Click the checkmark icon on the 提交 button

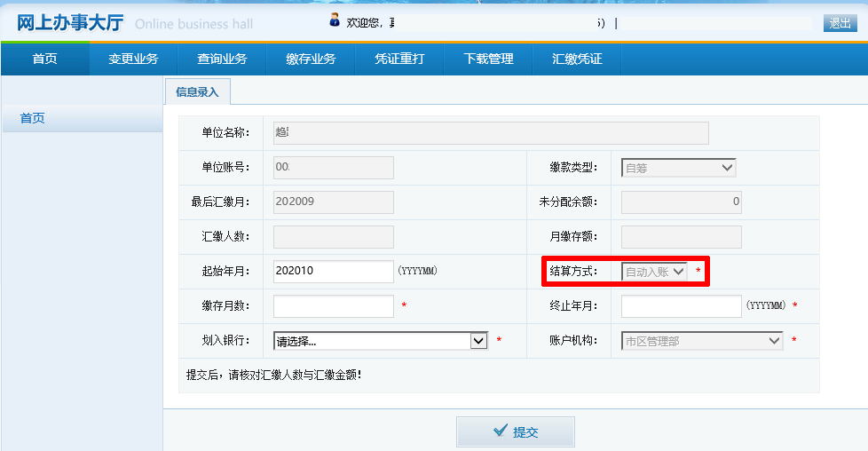click(x=500, y=430)
